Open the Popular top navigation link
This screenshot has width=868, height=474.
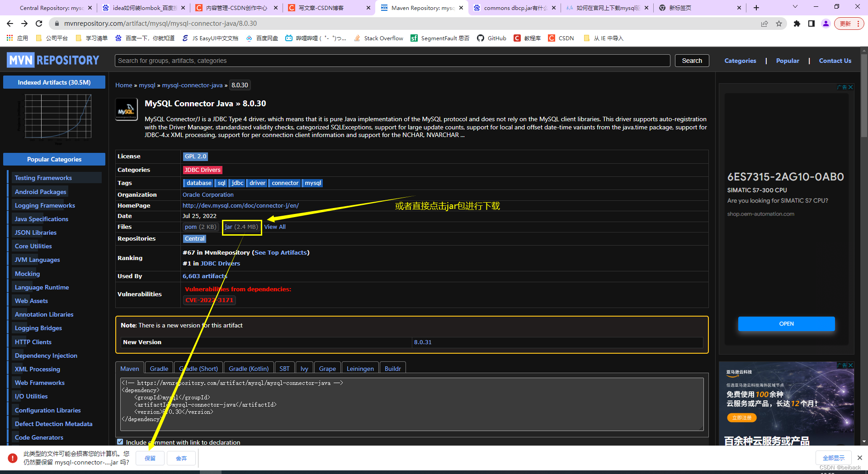point(788,61)
